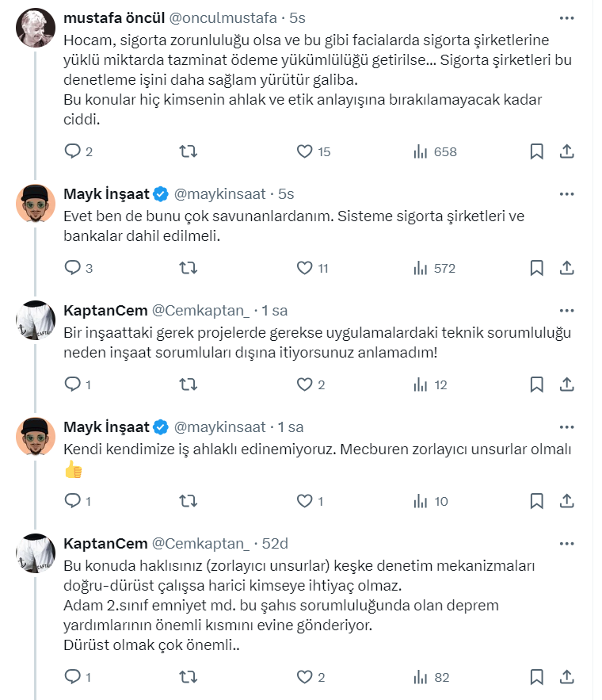This screenshot has height=700, width=602.
Task: Like mustafa öncül's tweet with 15 likes
Action: [305, 151]
